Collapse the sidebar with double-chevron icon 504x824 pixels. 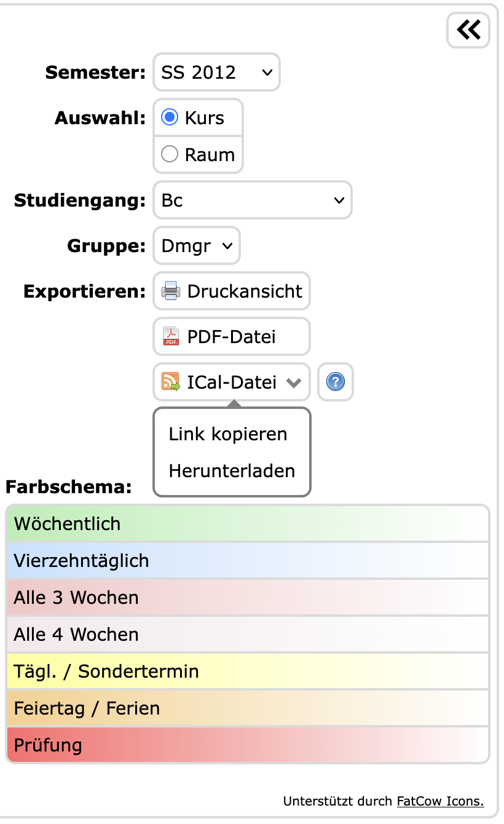click(x=468, y=30)
